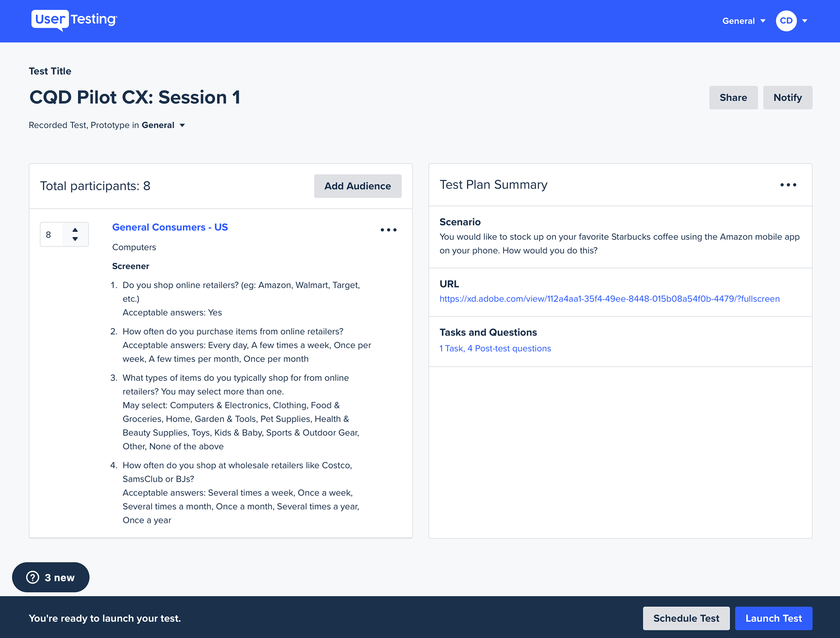This screenshot has height=638, width=840.
Task: Open the CD user avatar menu
Action: pos(786,21)
